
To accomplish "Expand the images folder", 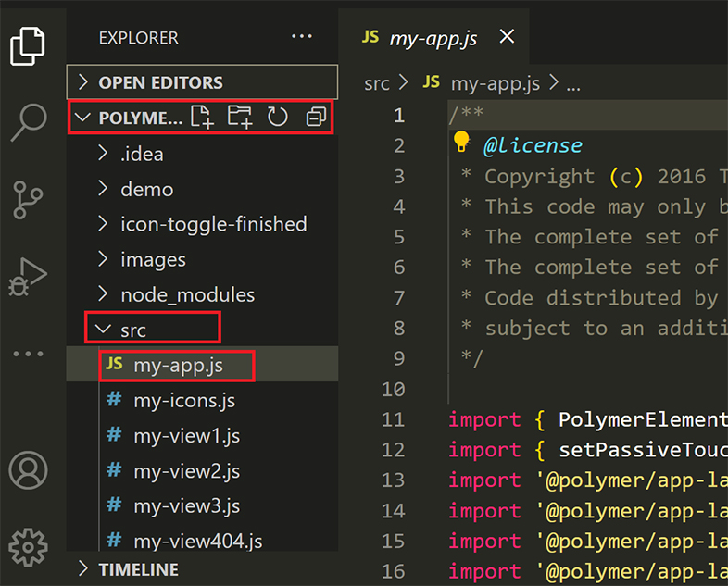I will click(x=203, y=259).
